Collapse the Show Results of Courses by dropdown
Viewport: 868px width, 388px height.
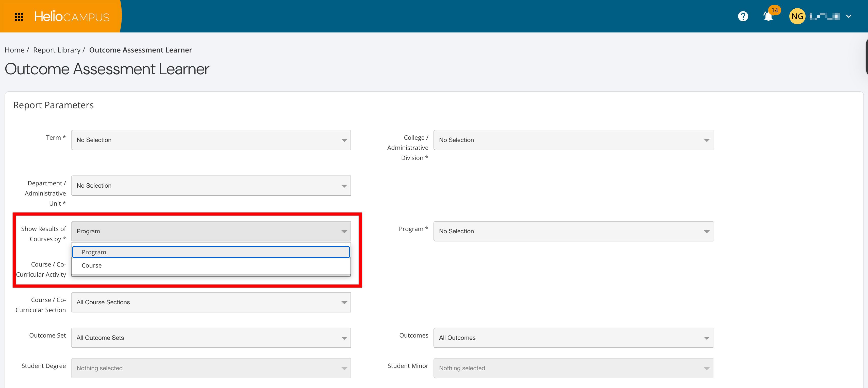pyautogui.click(x=211, y=231)
